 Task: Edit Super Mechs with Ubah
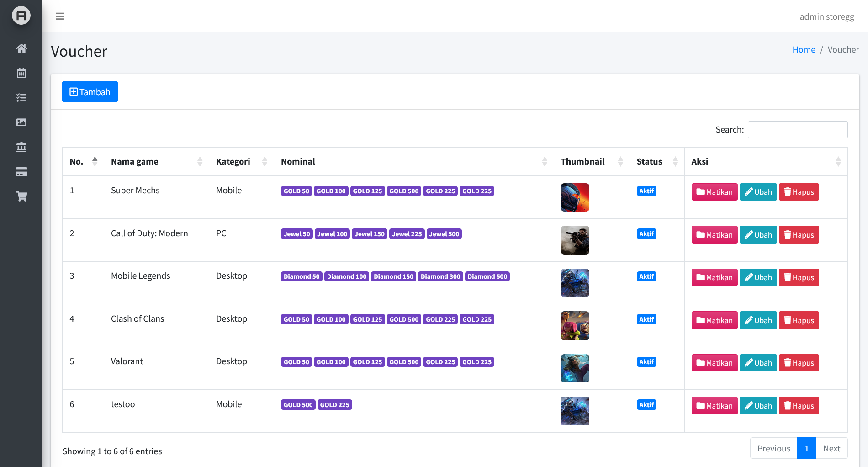(x=758, y=192)
